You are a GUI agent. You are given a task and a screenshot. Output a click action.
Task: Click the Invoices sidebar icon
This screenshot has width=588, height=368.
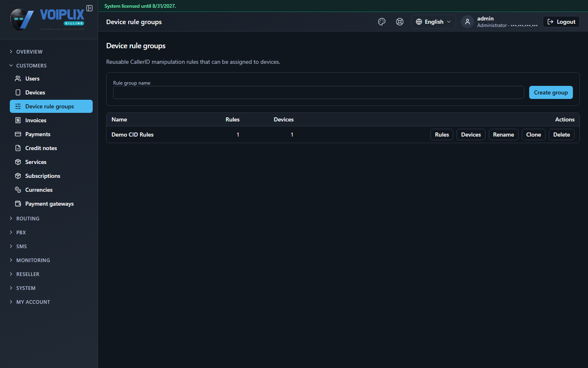point(18,120)
